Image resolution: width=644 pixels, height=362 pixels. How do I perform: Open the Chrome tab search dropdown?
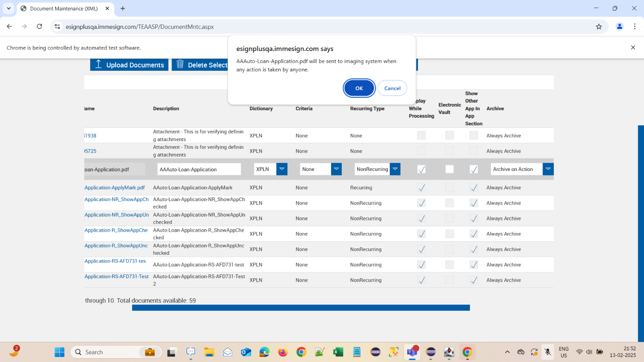pyautogui.click(x=8, y=8)
